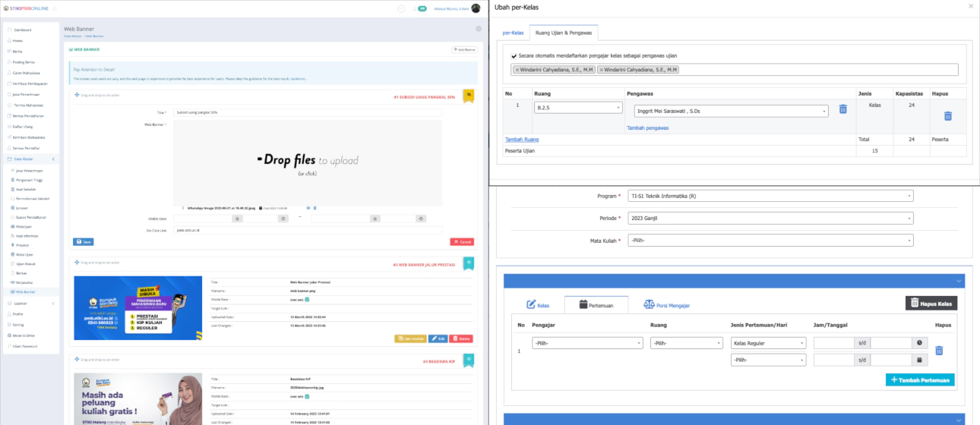The height and width of the screenshot is (425, 980).
Task: Open the Porsi Mengajar tab
Action: click(x=666, y=305)
